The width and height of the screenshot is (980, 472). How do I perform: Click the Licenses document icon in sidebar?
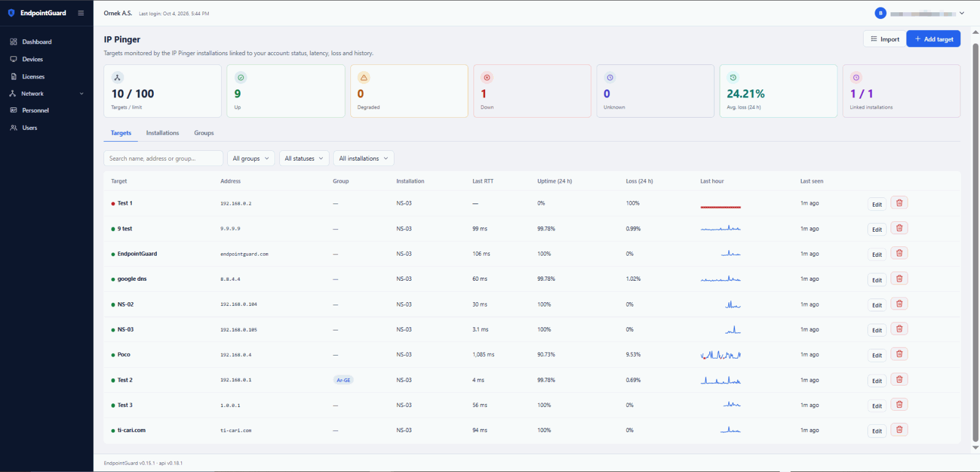pyautogui.click(x=13, y=77)
